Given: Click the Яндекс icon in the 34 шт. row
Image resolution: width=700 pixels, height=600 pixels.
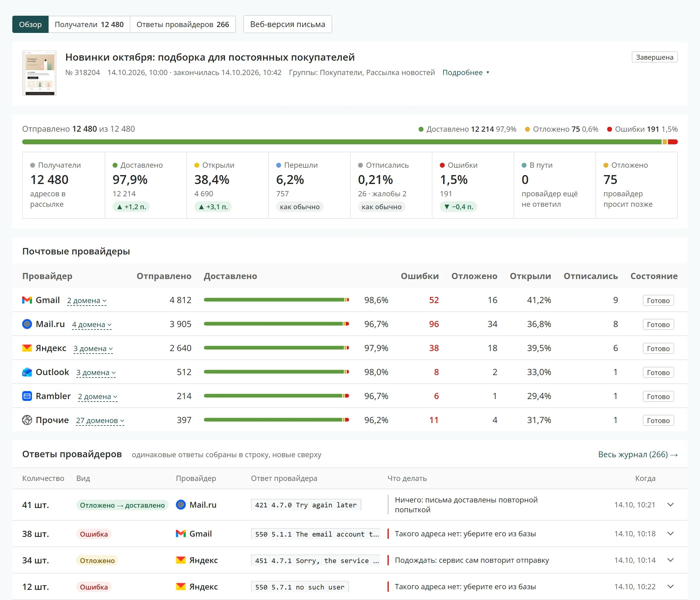Looking at the screenshot, I should tap(181, 560).
